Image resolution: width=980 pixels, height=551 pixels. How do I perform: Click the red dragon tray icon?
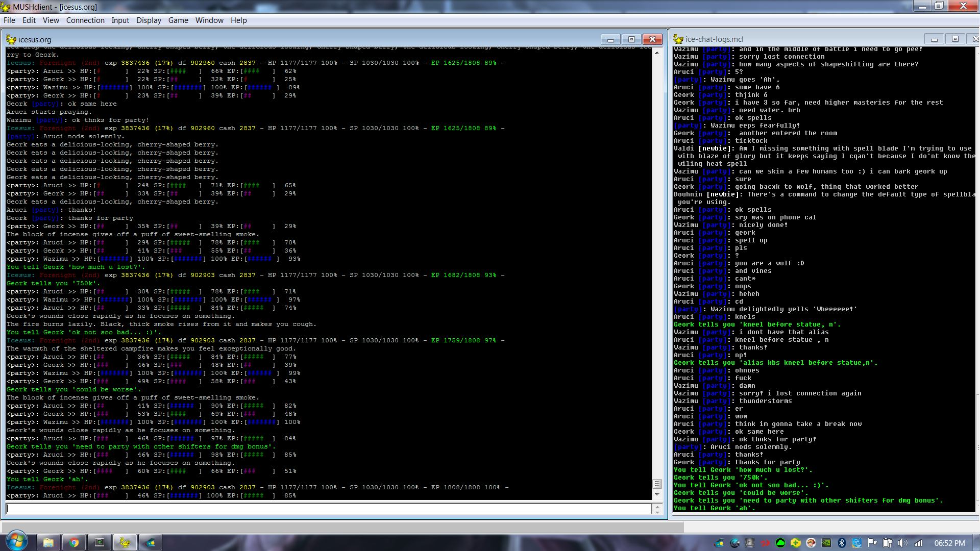tap(765, 543)
